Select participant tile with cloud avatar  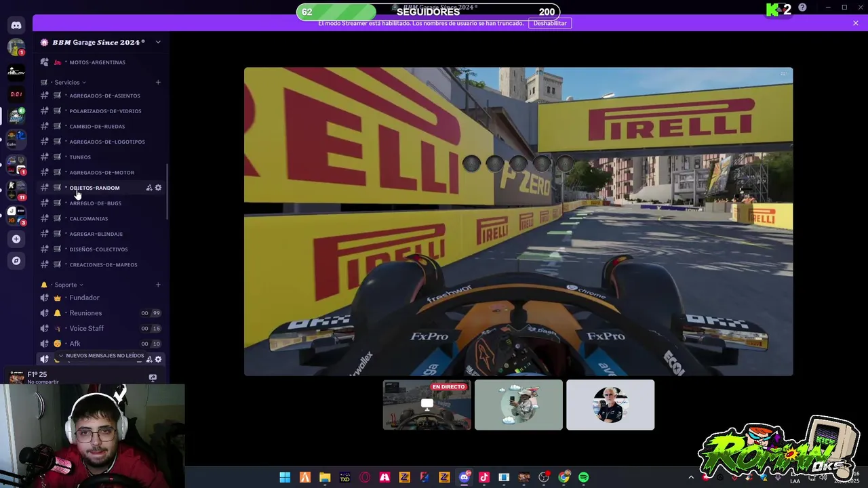519,405
